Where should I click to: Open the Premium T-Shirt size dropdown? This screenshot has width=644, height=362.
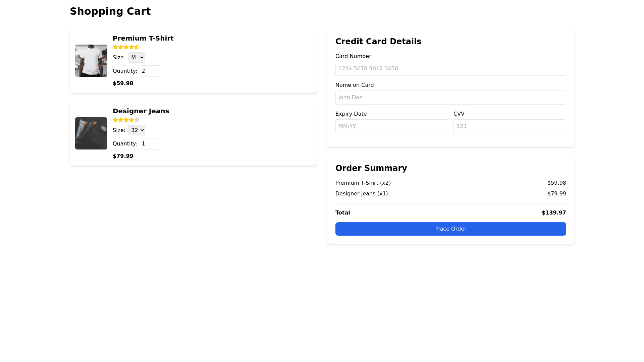[137, 58]
